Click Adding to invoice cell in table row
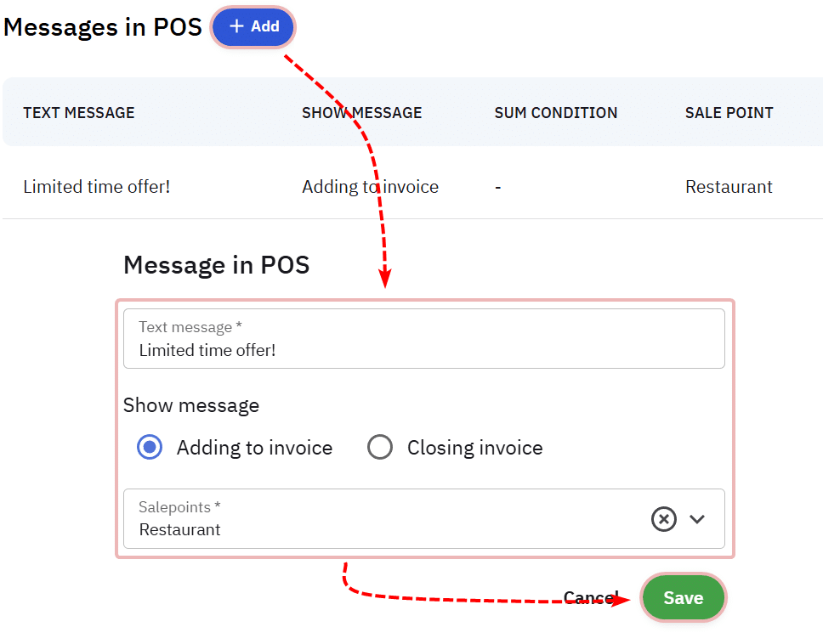 click(x=370, y=187)
